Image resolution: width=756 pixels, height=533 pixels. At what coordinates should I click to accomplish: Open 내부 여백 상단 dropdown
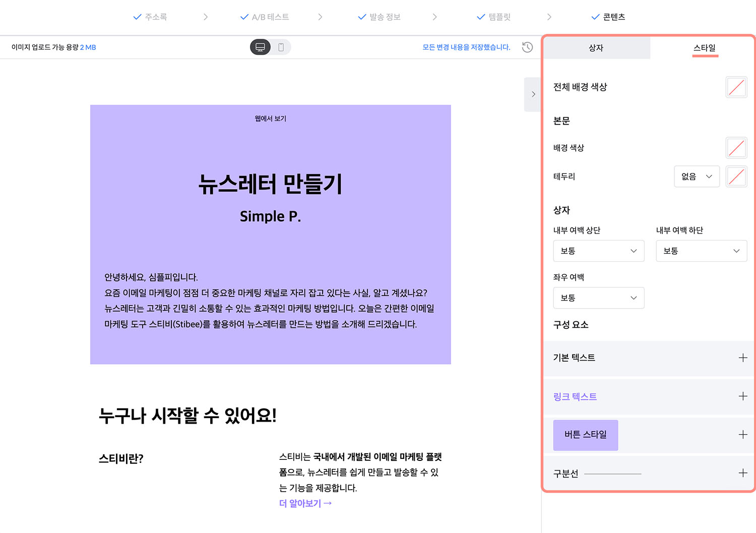coord(599,251)
